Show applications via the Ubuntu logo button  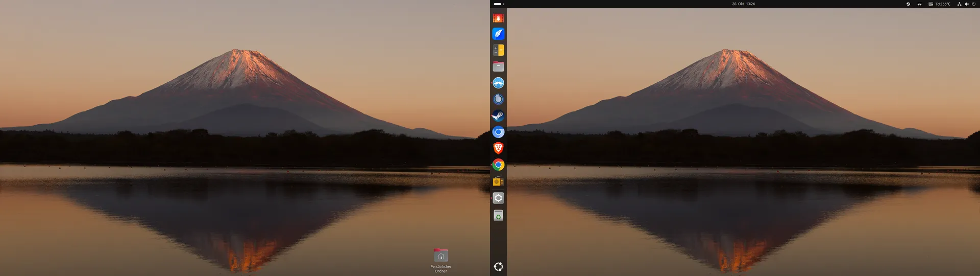point(498,266)
